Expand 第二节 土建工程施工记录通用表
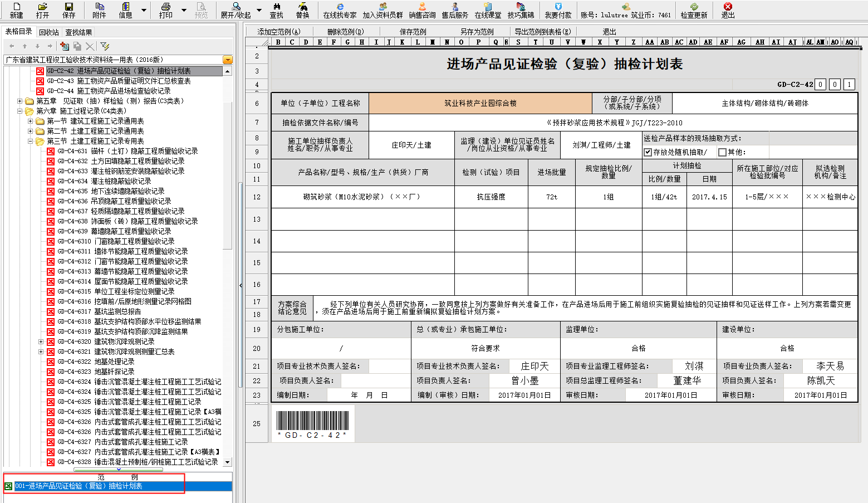The height and width of the screenshot is (503, 868). [31, 131]
